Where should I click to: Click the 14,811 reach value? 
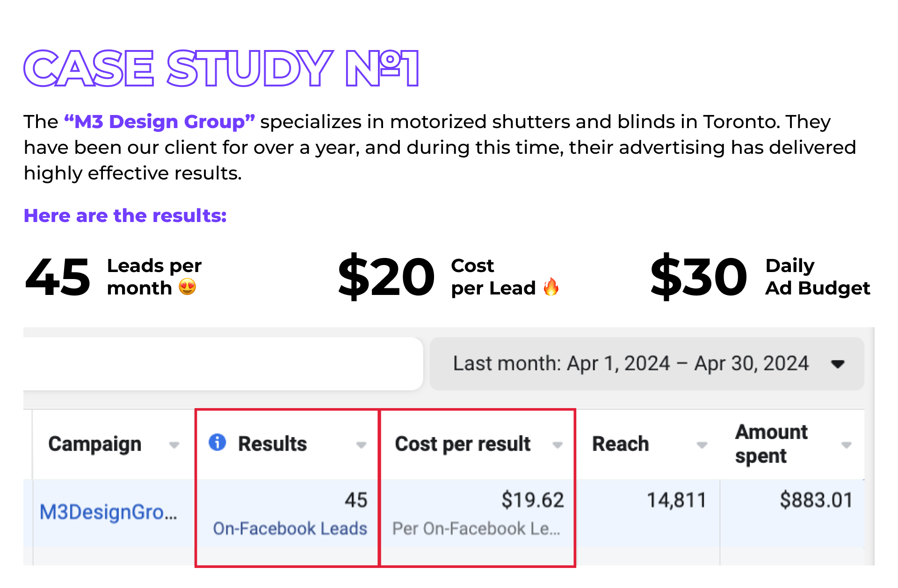coord(676,500)
